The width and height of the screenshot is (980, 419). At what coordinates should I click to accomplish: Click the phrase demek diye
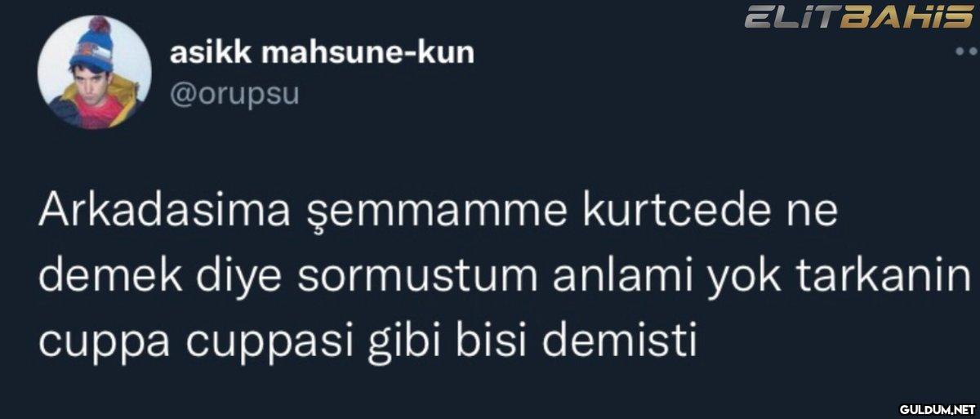tap(161, 279)
